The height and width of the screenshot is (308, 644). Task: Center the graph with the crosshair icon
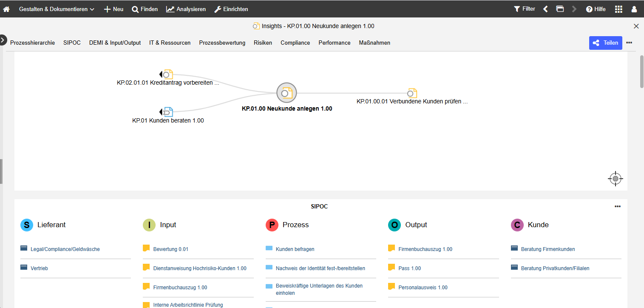pyautogui.click(x=615, y=179)
